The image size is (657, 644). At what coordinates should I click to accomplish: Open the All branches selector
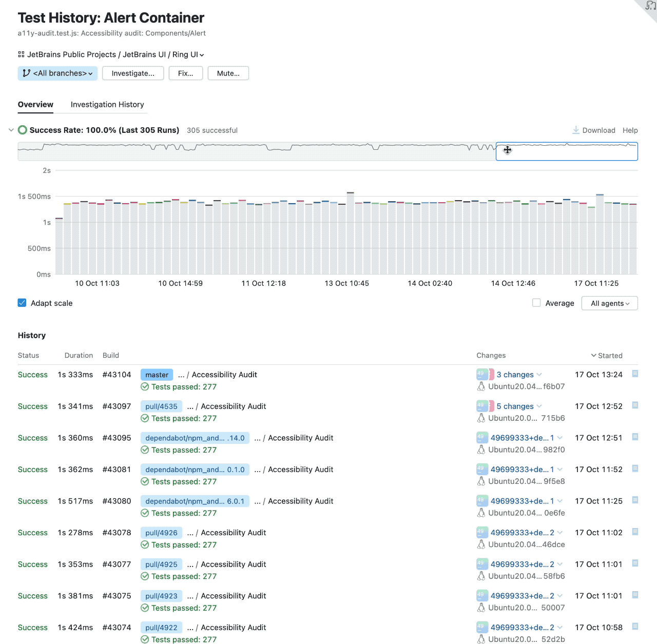pos(57,73)
